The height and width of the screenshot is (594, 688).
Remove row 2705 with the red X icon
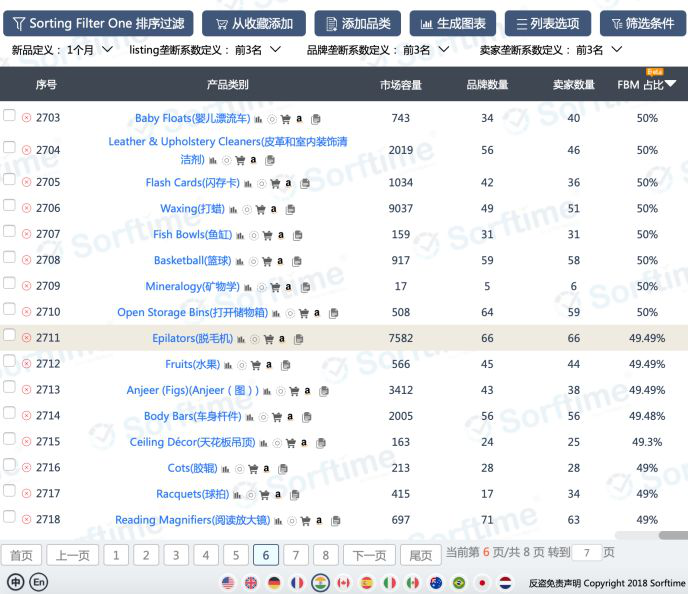pyautogui.click(x=26, y=182)
